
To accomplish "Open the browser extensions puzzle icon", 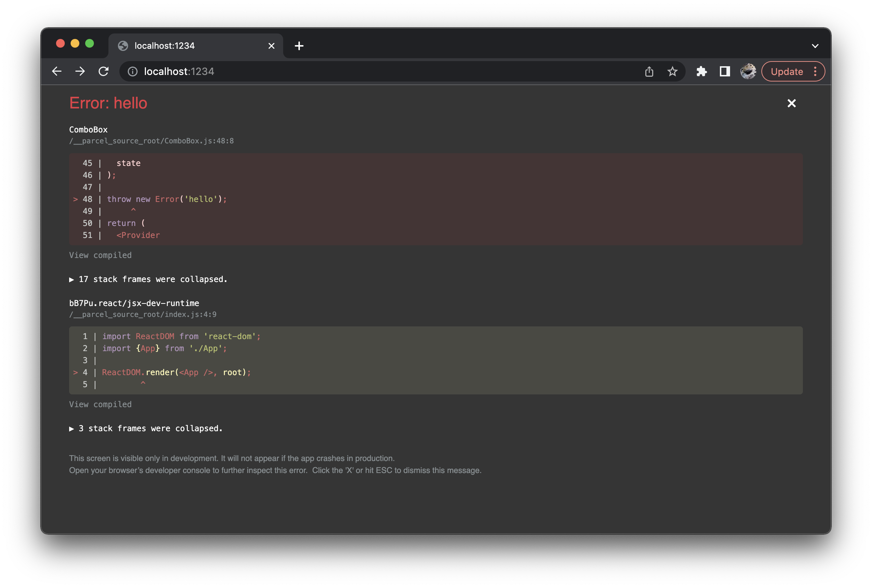I will (x=701, y=71).
